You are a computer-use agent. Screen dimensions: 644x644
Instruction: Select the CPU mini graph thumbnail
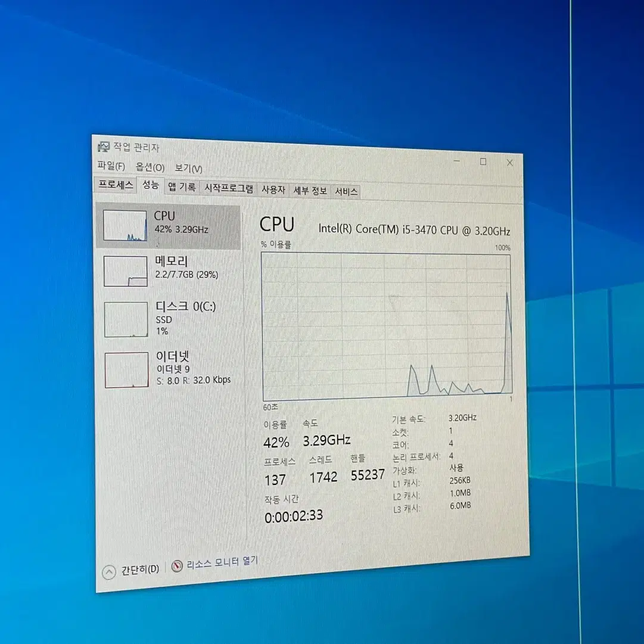(125, 225)
